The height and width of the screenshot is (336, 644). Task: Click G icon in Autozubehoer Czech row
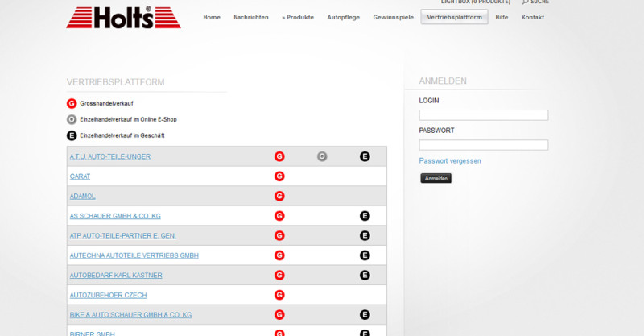pos(279,295)
